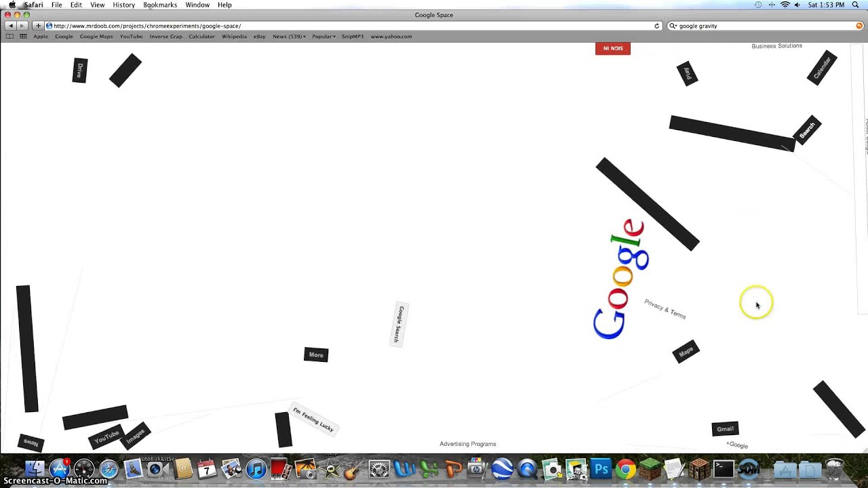The height and width of the screenshot is (488, 868).
Task: Click the Safari compass dock icon
Action: point(108,468)
